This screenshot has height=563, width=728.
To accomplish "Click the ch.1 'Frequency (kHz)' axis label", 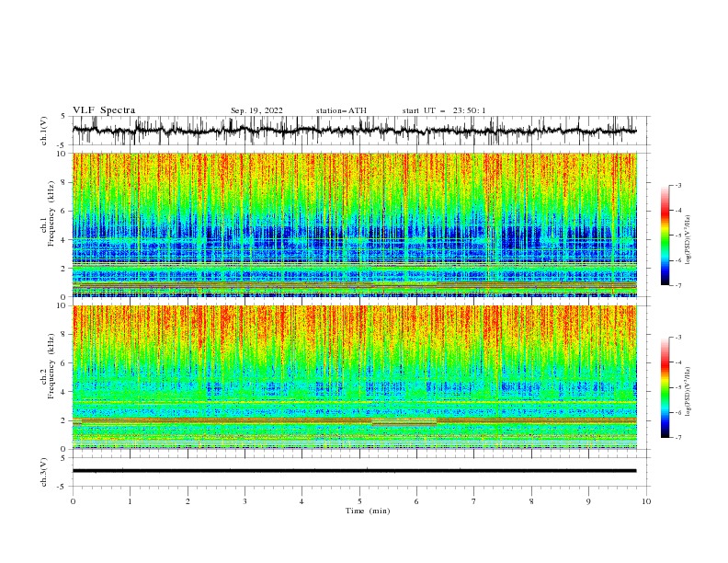I will pyautogui.click(x=51, y=214).
